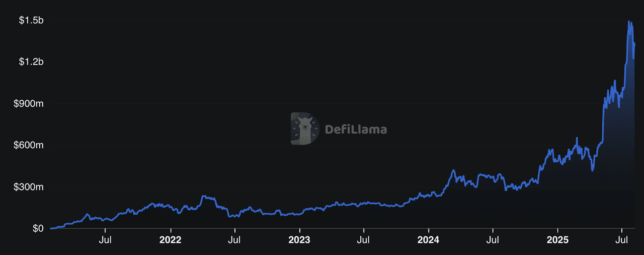Click the line's local peak in early 2024
Image resolution: width=644 pixels, height=255 pixels.
pos(453,170)
